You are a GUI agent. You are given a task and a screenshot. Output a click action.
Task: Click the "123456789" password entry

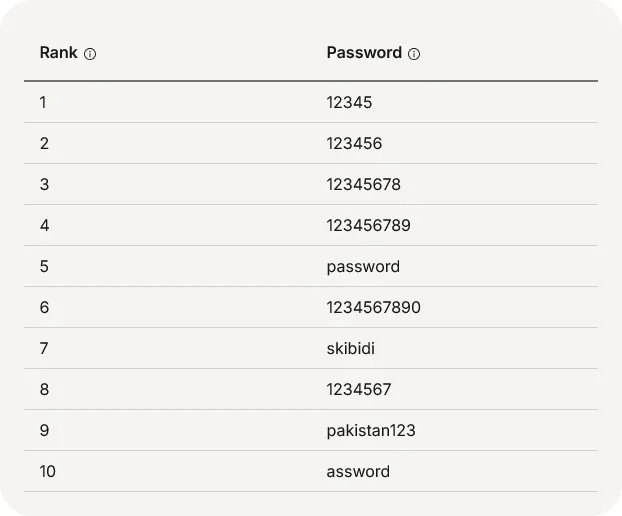click(x=368, y=225)
